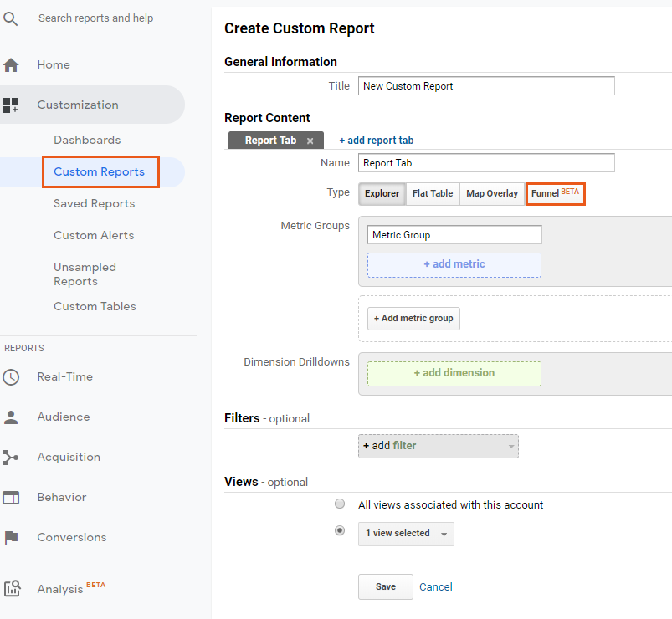Screen dimensions: 672x619
Task: Click the Customization grid icon
Action: 11,105
